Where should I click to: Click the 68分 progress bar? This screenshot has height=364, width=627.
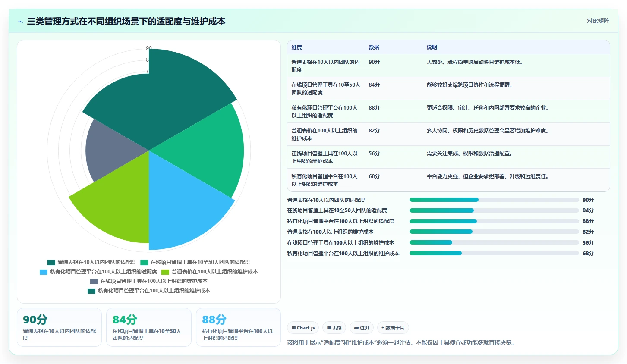click(x=494, y=253)
